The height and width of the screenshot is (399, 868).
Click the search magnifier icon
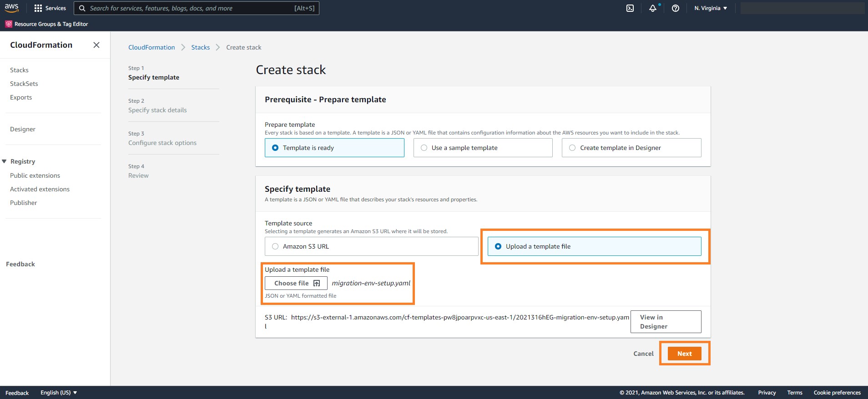(82, 8)
